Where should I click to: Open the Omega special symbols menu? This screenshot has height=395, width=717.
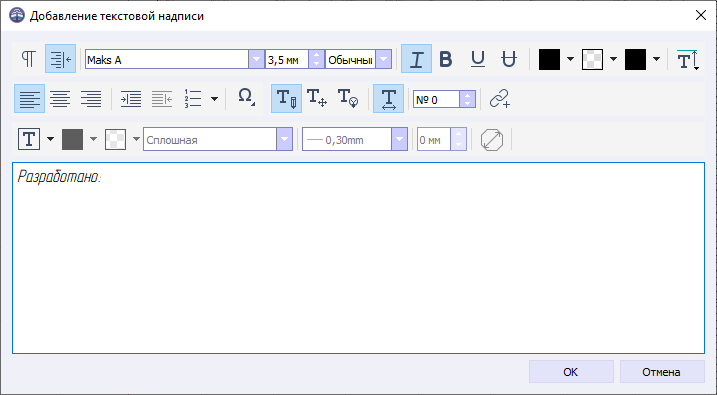(246, 98)
